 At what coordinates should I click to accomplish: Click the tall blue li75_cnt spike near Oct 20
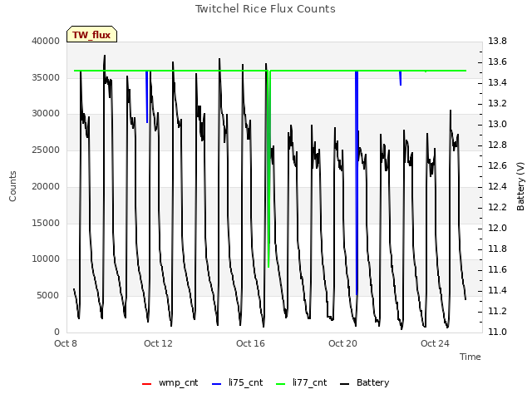357,183
